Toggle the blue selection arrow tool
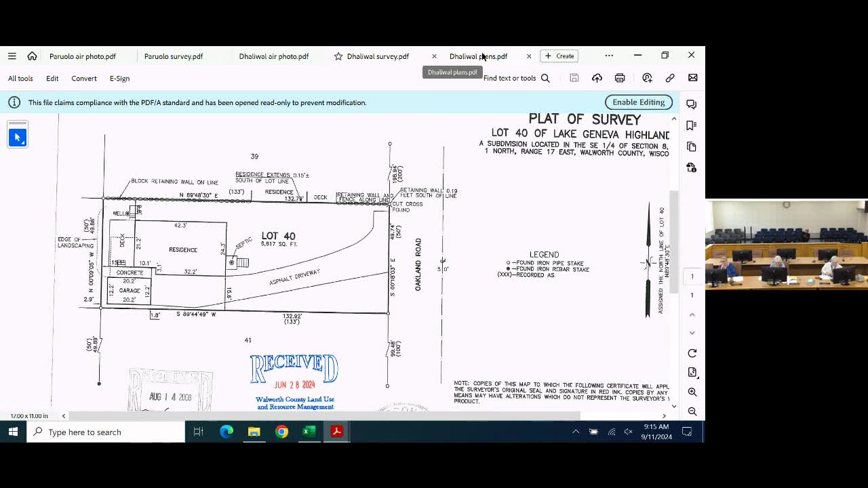Image resolution: width=868 pixels, height=488 pixels. [18, 137]
